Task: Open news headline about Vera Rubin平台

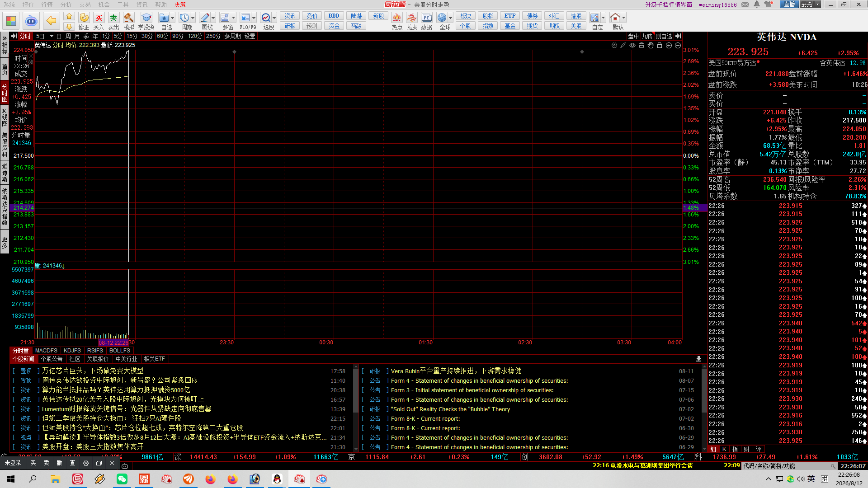Action: coord(456,371)
